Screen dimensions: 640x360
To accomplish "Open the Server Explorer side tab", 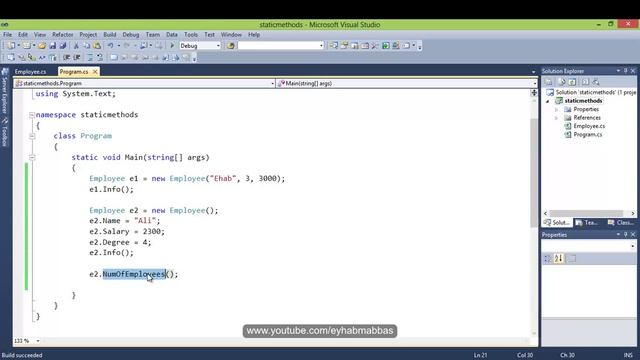I will click(x=5, y=91).
